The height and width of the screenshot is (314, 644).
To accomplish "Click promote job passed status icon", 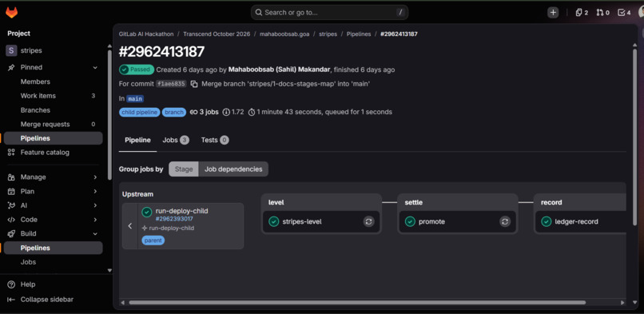I will pos(410,221).
